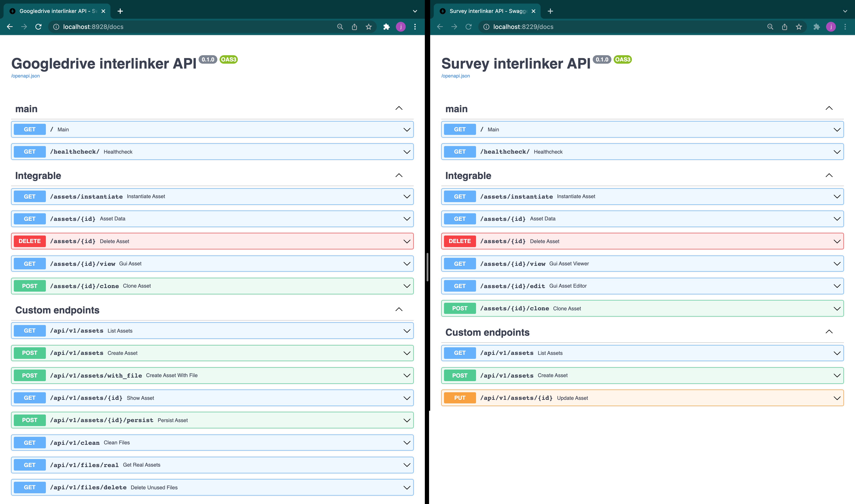This screenshot has height=504, width=855.
Task: Show tab search in Googledrive window
Action: [x=415, y=11]
